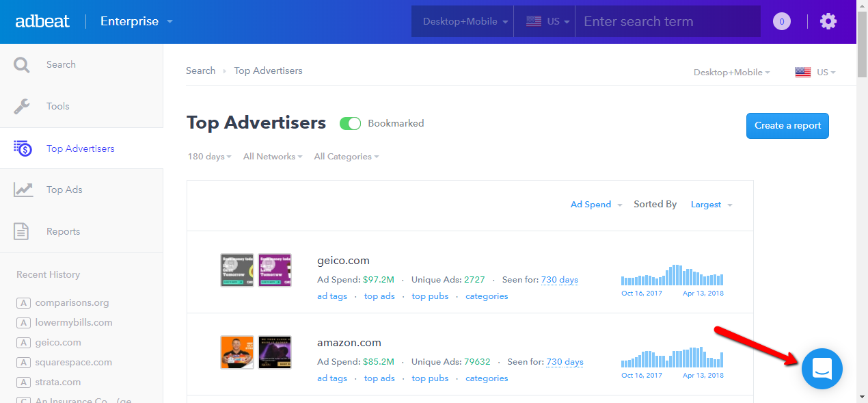Click second geico.com purple ad thumbnail
The width and height of the screenshot is (868, 403).
click(x=275, y=270)
